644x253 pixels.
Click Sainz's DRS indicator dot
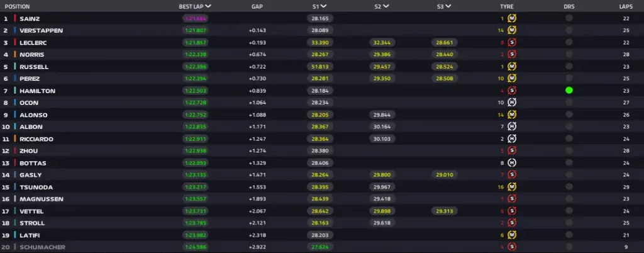pyautogui.click(x=569, y=18)
